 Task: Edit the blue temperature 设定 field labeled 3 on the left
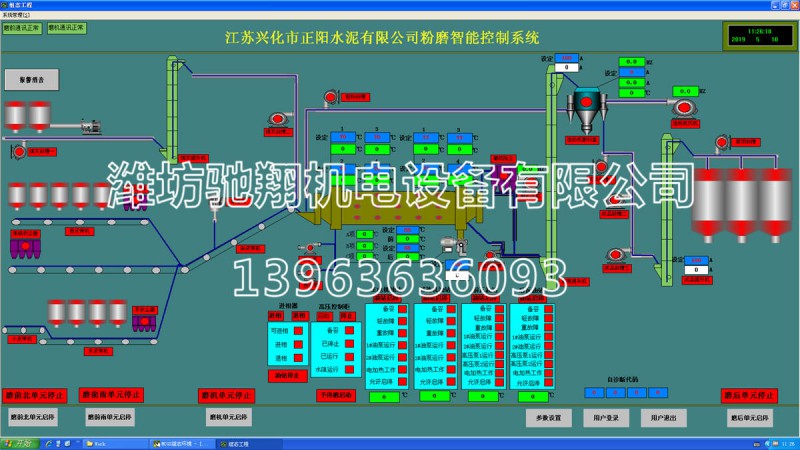(x=378, y=137)
